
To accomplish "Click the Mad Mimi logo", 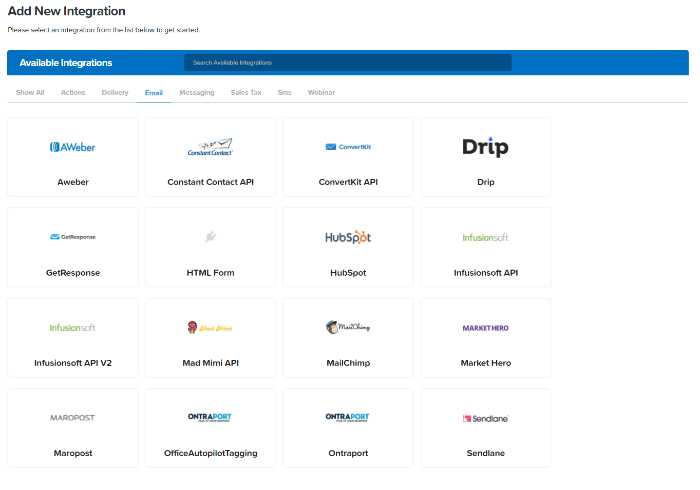I will point(210,328).
